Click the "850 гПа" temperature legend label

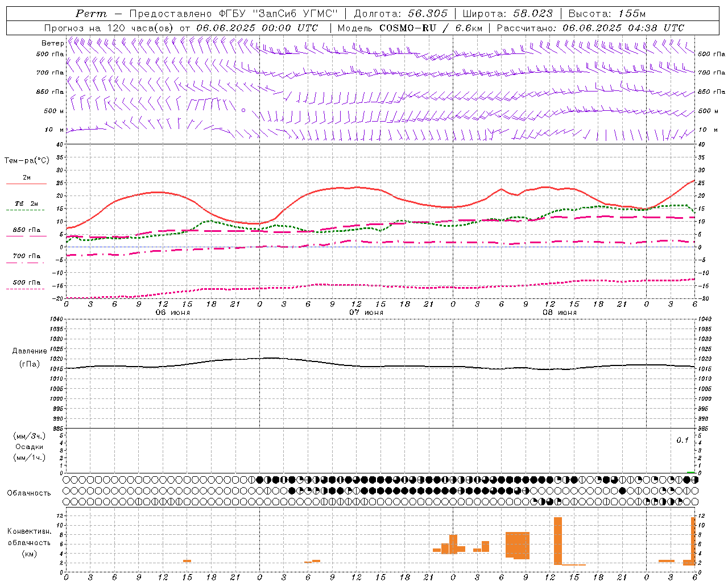coord(27,230)
